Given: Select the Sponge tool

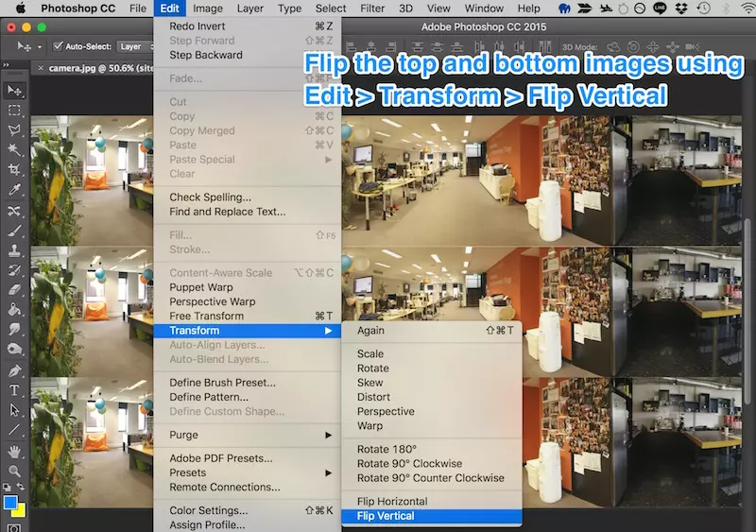Looking at the screenshot, I should [14, 349].
